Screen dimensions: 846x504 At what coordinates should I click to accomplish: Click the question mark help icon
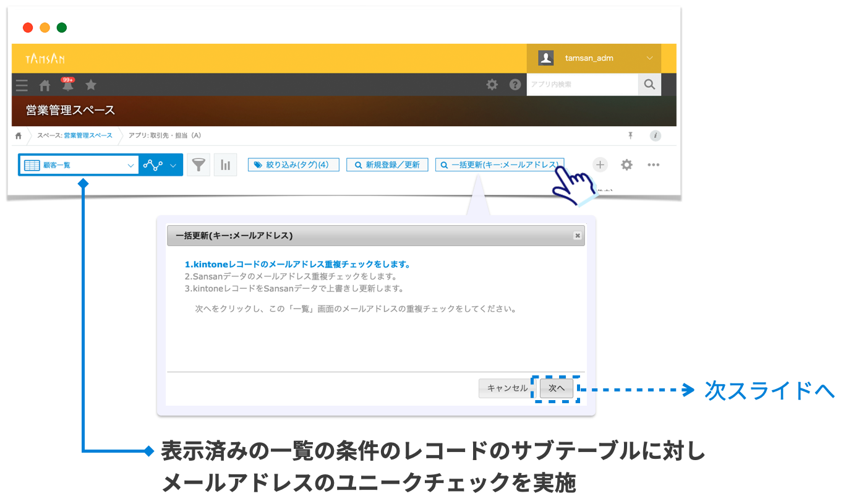click(515, 85)
